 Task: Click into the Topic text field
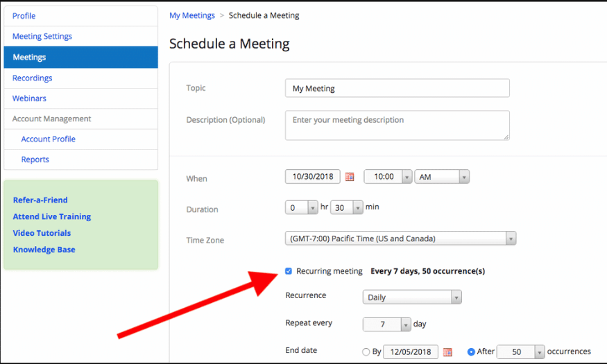(x=397, y=88)
